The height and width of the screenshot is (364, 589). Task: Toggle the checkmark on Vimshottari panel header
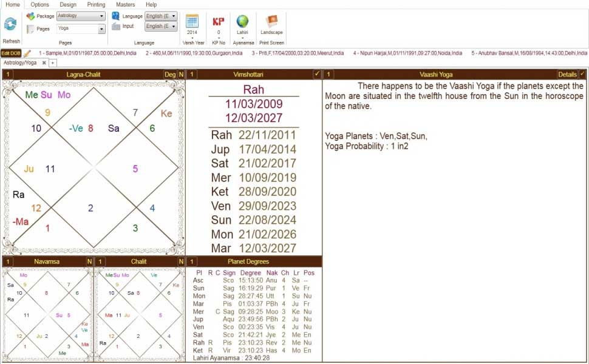pyautogui.click(x=316, y=74)
